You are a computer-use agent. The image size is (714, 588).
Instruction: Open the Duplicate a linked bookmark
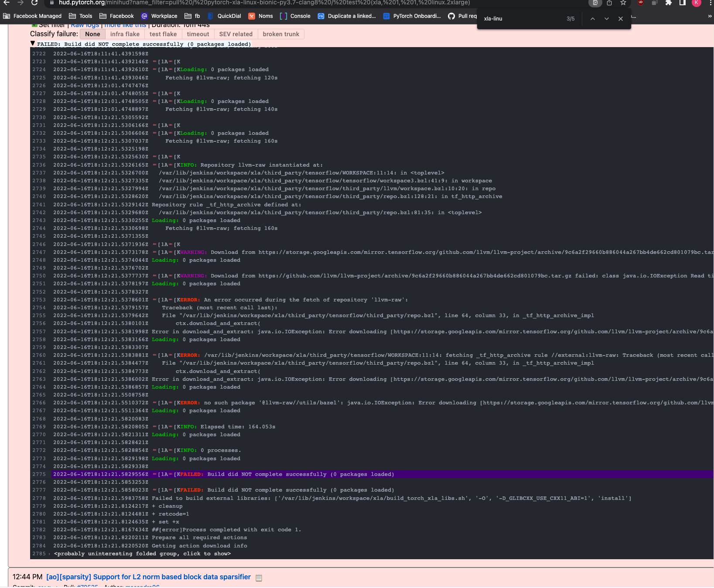point(347,16)
